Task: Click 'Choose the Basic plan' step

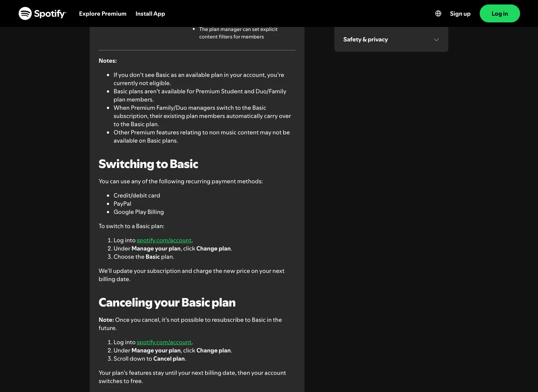Action: coord(144,257)
